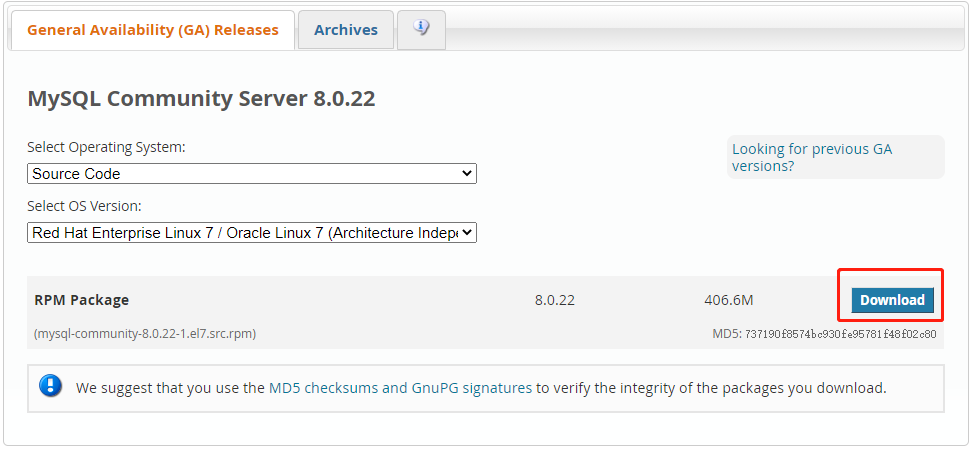Click the MD5 hash value text
Screen dimensions: 976x452
(x=840, y=334)
